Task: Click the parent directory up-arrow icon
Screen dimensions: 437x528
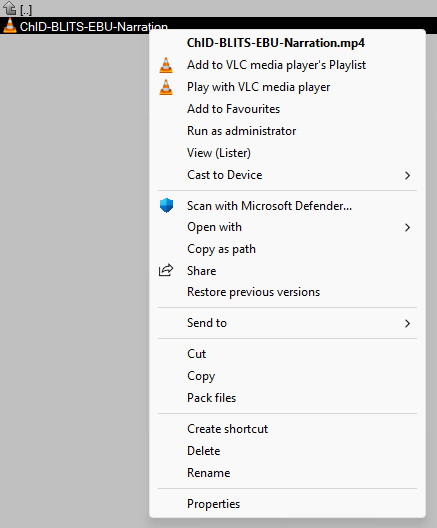Action: click(x=9, y=8)
